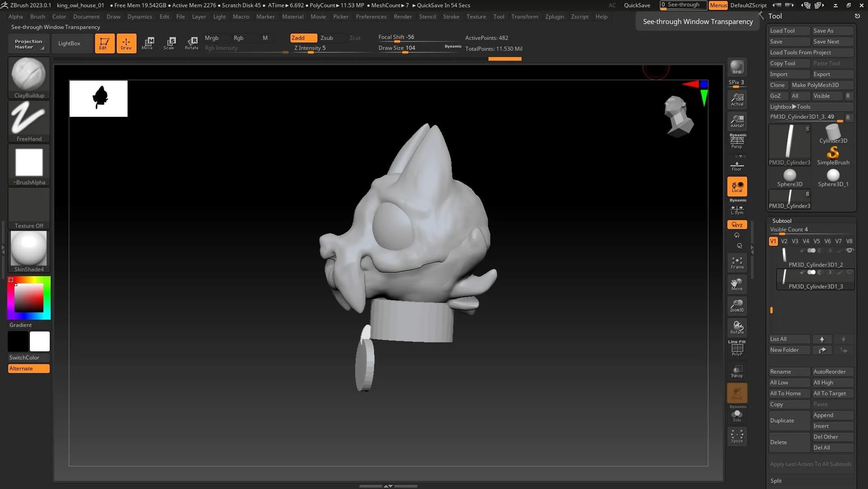The image size is (868, 489).
Task: Open the Transform menu
Action: [x=525, y=17]
